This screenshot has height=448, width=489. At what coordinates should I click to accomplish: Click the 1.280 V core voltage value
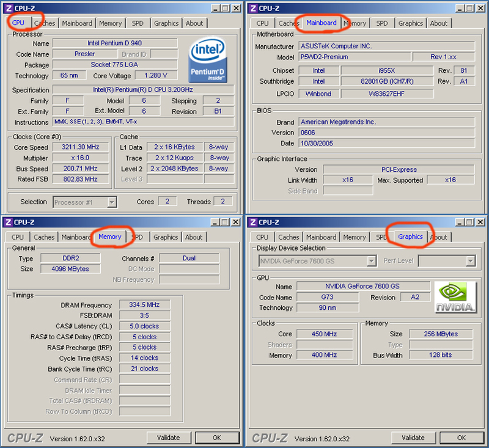[x=156, y=75]
